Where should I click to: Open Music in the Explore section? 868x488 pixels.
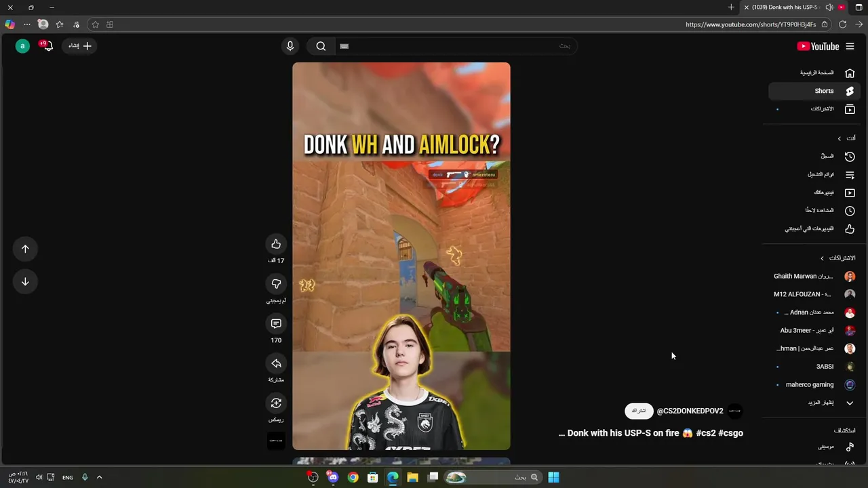point(816,447)
